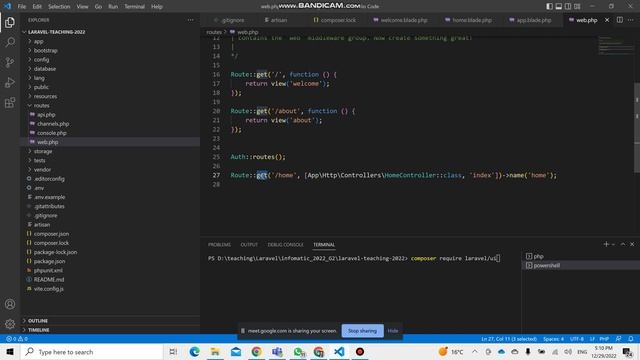Collapse LARAVEL-TEACHING-2022 project root
The height and width of the screenshot is (360, 640).
click(x=56, y=32)
